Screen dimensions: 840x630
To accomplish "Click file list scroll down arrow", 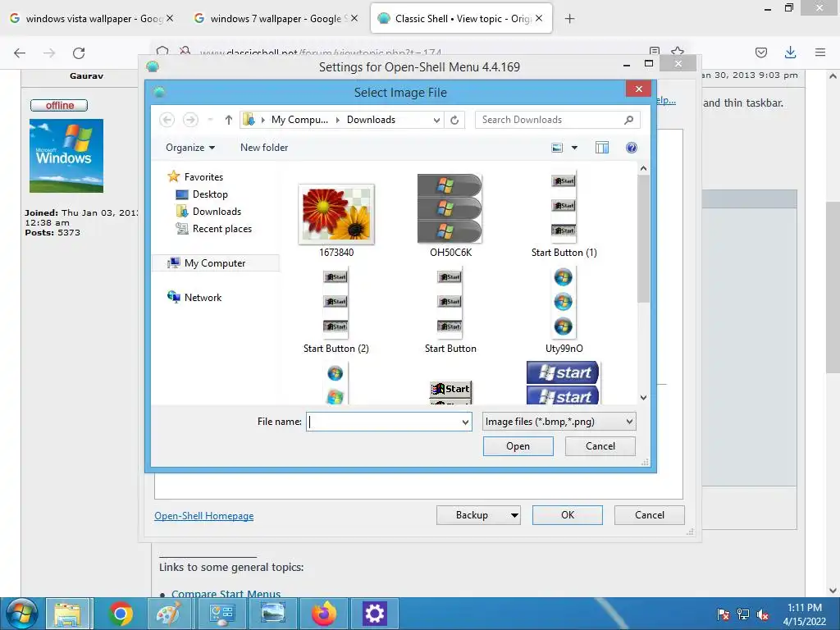I will (643, 398).
